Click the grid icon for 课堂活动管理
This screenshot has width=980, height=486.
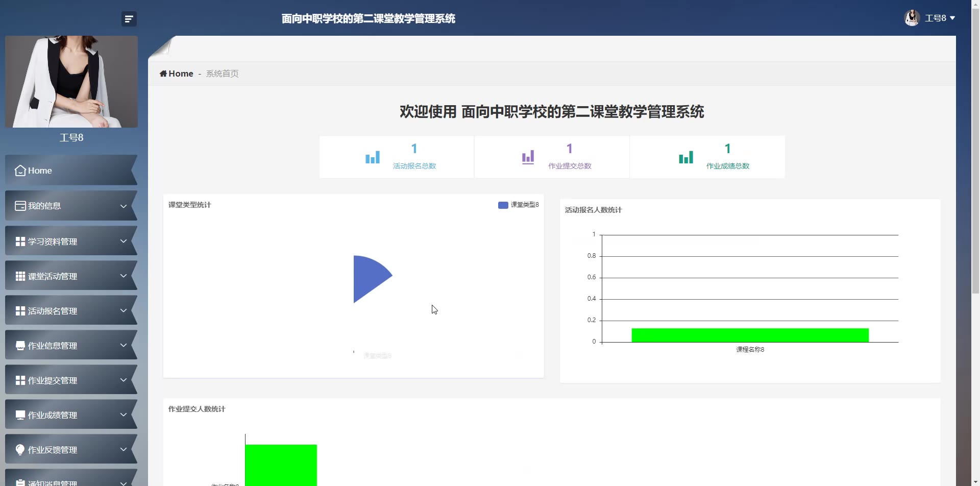[x=20, y=276]
